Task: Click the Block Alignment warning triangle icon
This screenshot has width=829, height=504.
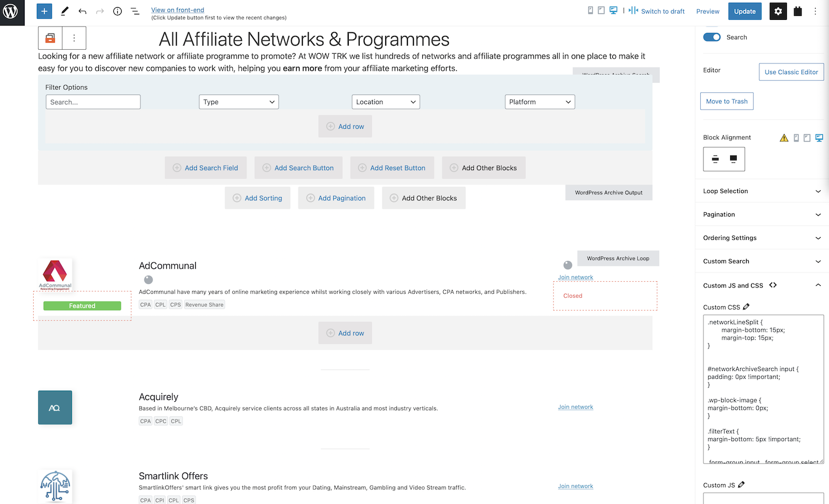Action: pos(784,138)
